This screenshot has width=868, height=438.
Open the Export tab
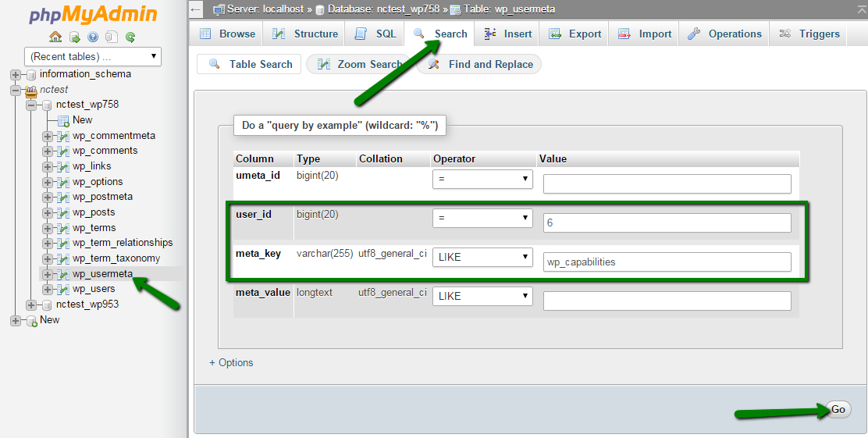coord(575,34)
